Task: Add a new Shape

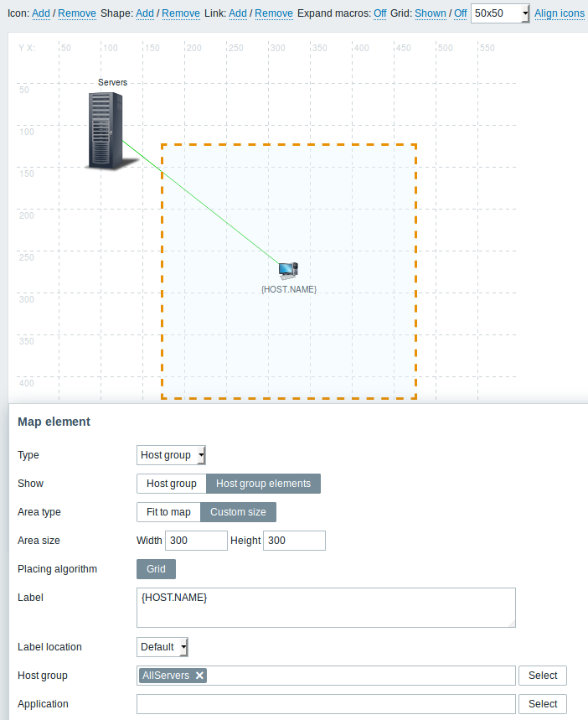Action: click(x=145, y=13)
